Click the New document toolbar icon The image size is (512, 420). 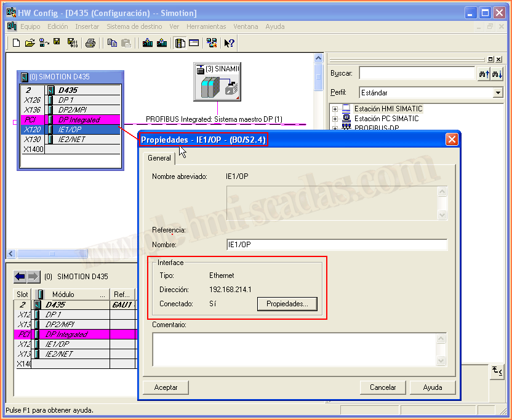[17, 43]
